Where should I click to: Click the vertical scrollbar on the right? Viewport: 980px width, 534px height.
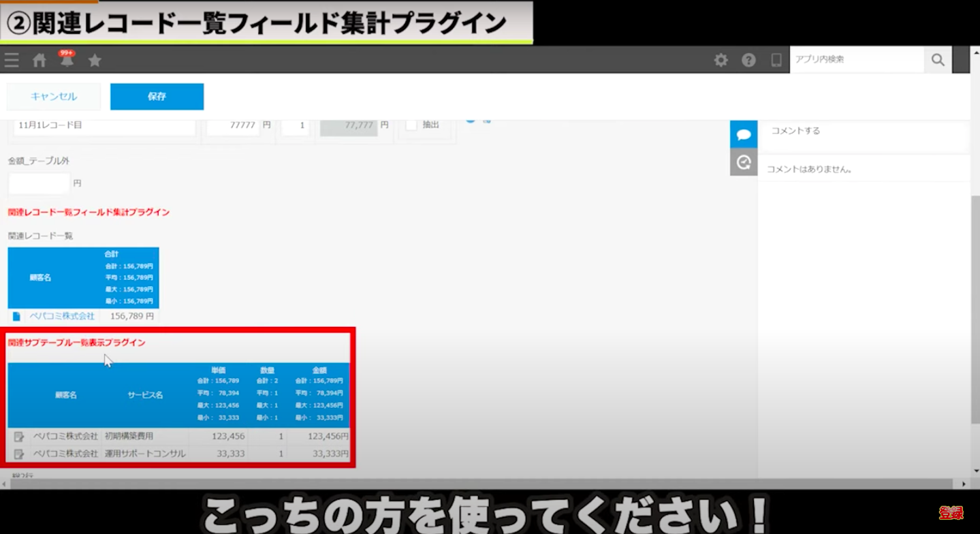coord(975,307)
